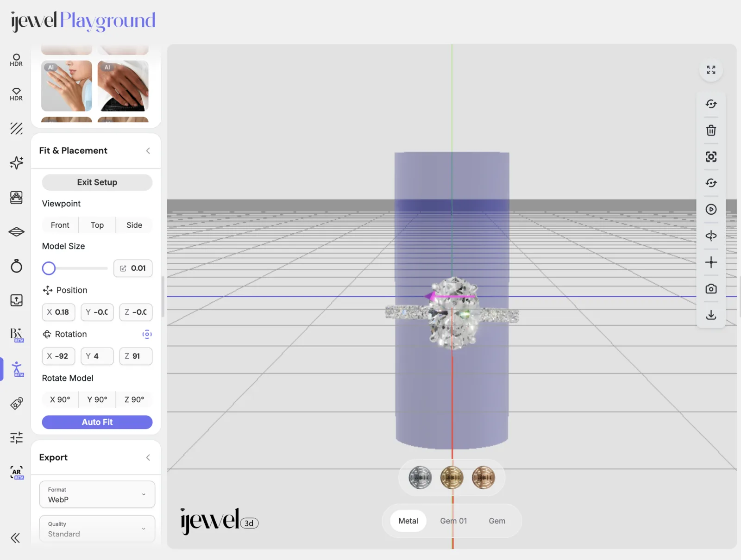Viewport: 741px width, 560px height.
Task: Open the ring configurator sidebar icon
Action: click(x=16, y=198)
